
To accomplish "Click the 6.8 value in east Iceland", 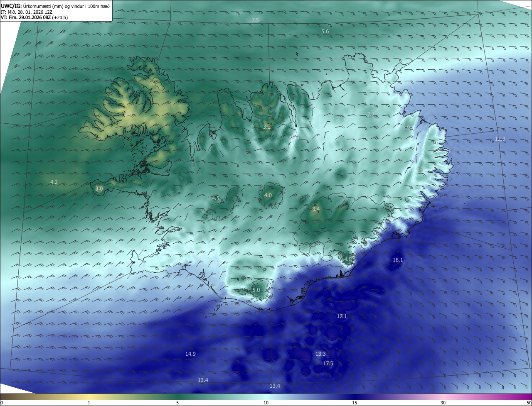I will tap(420, 169).
